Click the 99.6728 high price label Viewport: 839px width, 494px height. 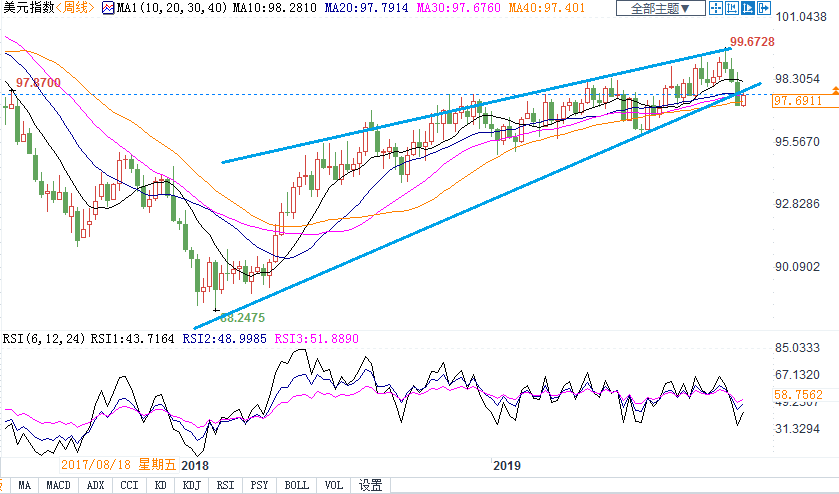[751, 41]
